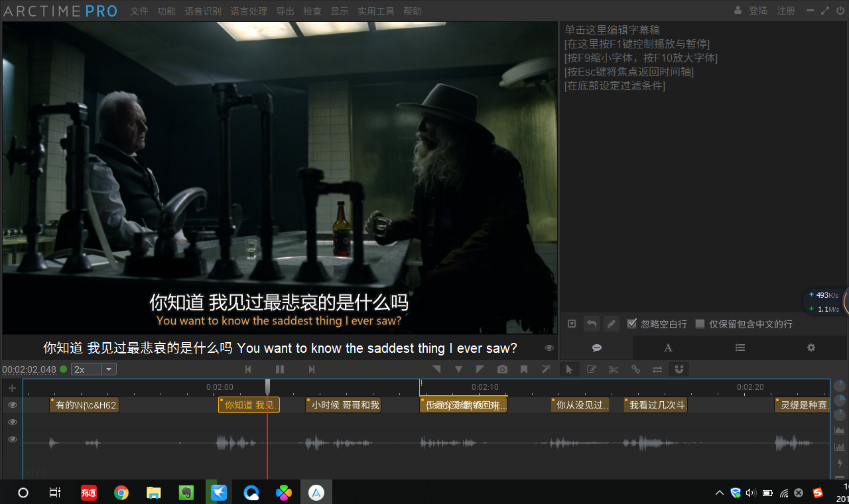
Task: Click the 单击这里编辑字幕稿 script editing area
Action: pos(612,30)
